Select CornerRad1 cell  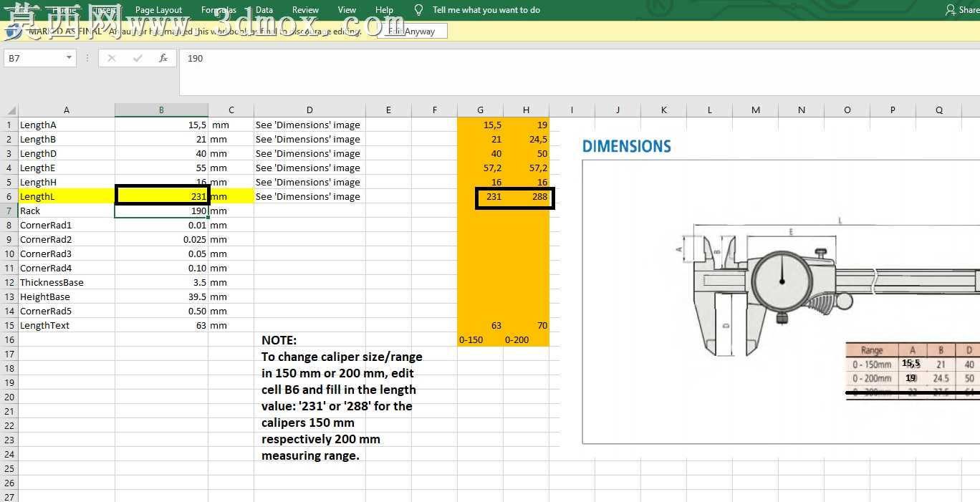(67, 225)
